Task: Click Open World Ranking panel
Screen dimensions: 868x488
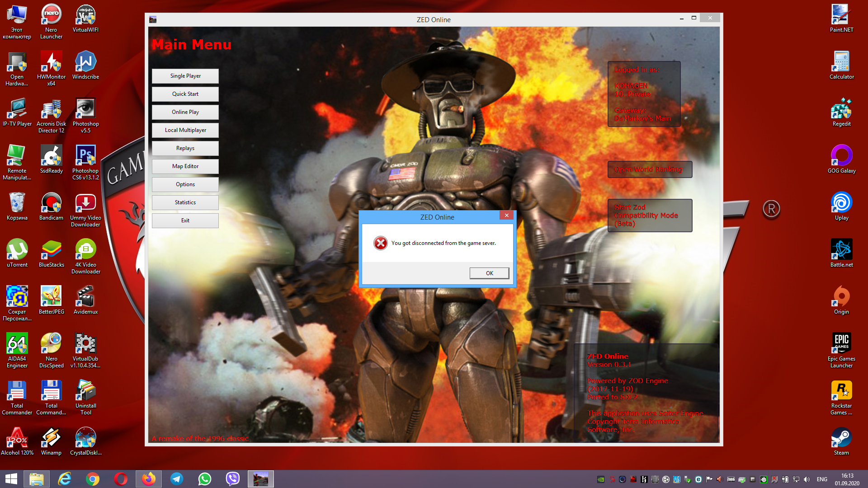Action: pyautogui.click(x=650, y=169)
